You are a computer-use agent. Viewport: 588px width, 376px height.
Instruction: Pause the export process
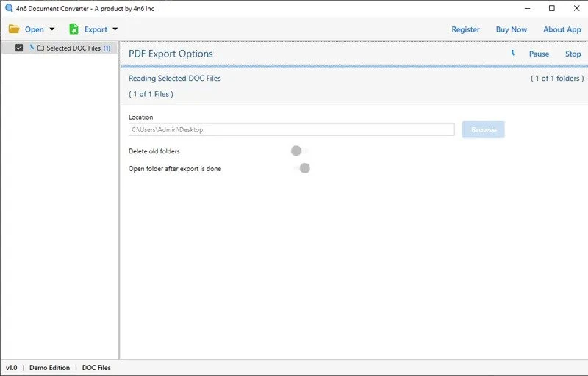tap(539, 54)
